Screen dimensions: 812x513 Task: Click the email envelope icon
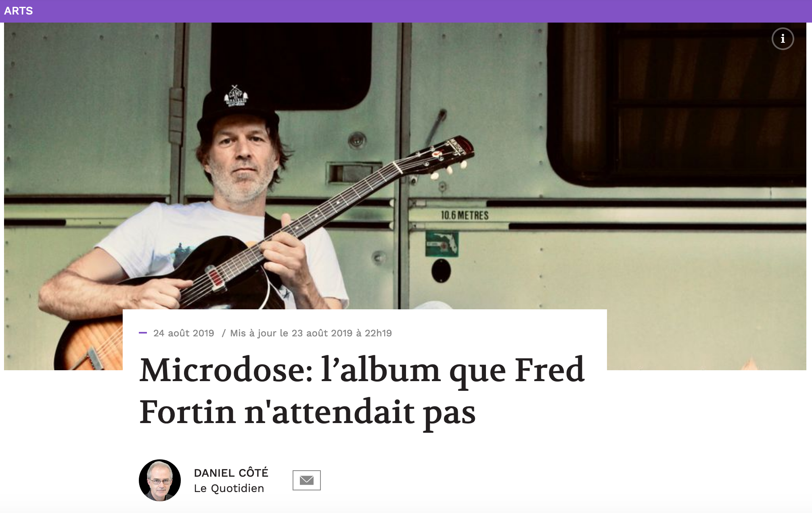[307, 480]
